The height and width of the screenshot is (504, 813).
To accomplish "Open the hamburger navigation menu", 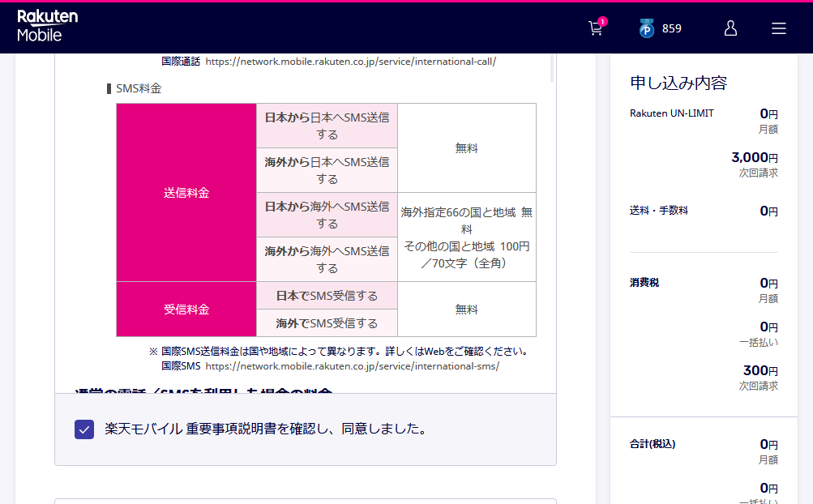I will [778, 28].
